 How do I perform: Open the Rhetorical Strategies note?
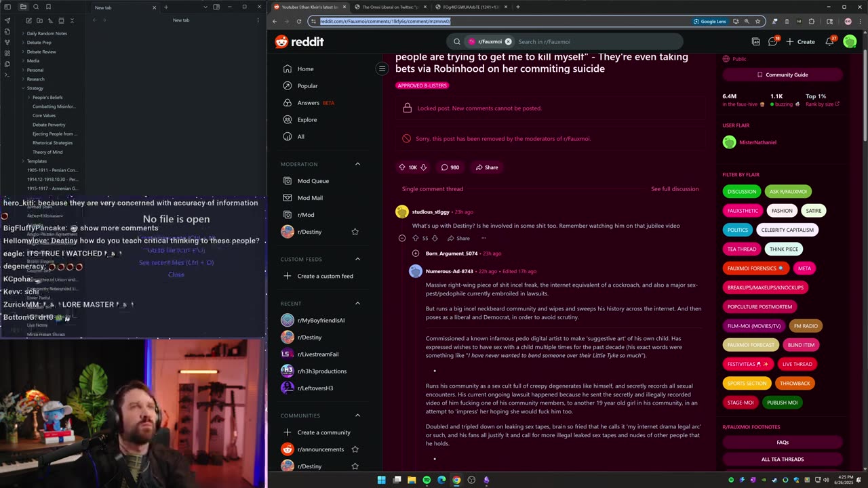tap(52, 143)
